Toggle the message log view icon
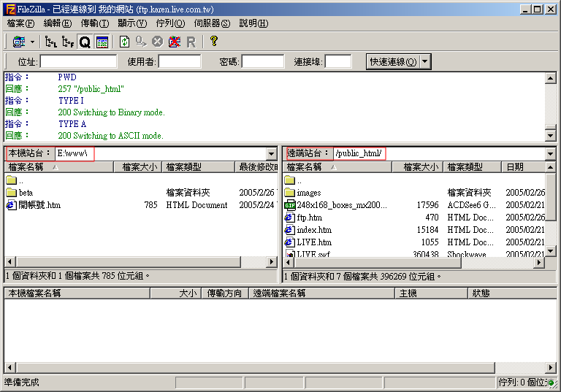The width and height of the screenshot is (561, 392). click(x=102, y=42)
